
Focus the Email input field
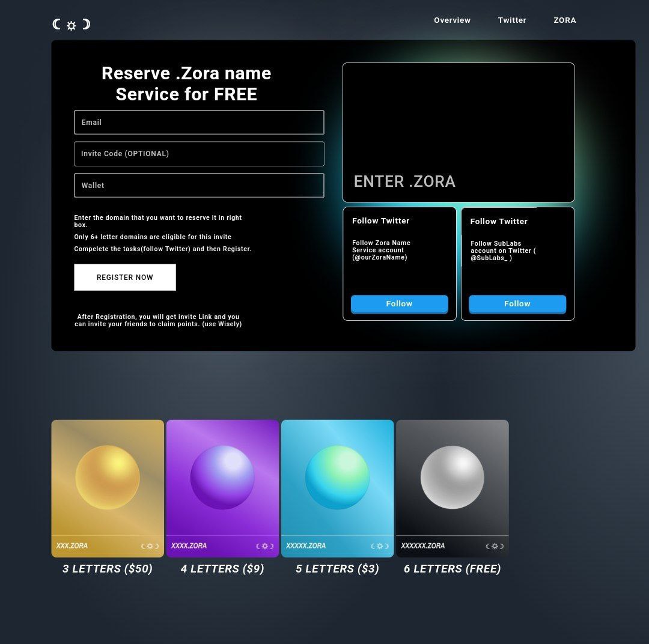pyautogui.click(x=199, y=123)
